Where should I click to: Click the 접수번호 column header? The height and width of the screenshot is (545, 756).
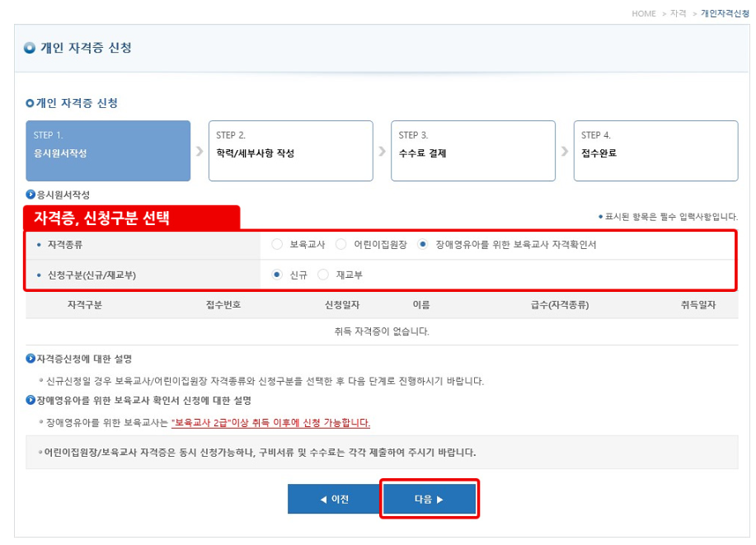[x=223, y=305]
